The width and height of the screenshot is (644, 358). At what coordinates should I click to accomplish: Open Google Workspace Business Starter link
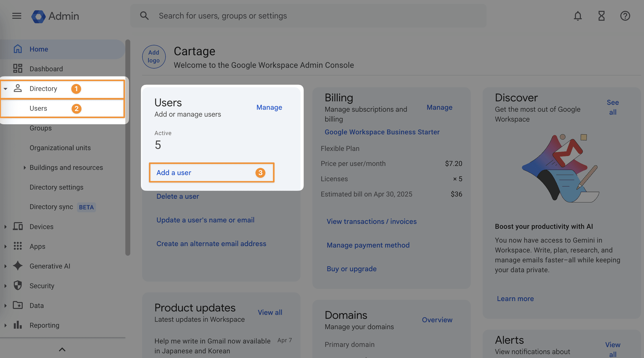click(x=382, y=132)
